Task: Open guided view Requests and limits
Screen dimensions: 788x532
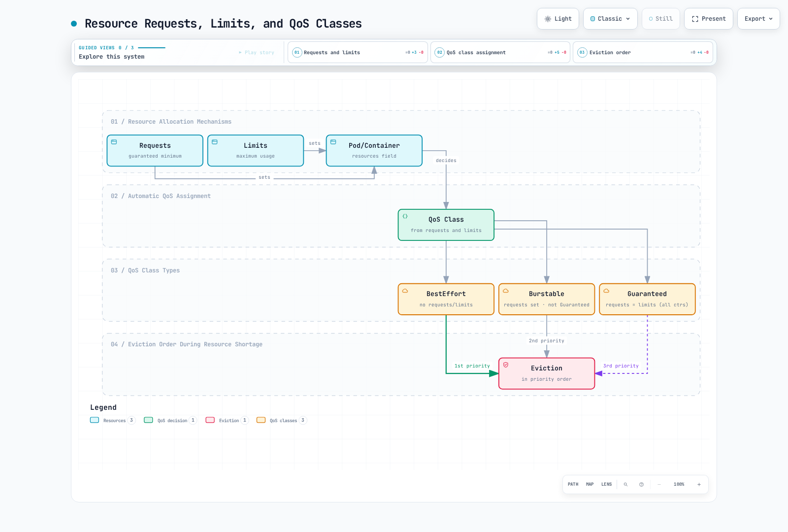Action: click(x=358, y=53)
